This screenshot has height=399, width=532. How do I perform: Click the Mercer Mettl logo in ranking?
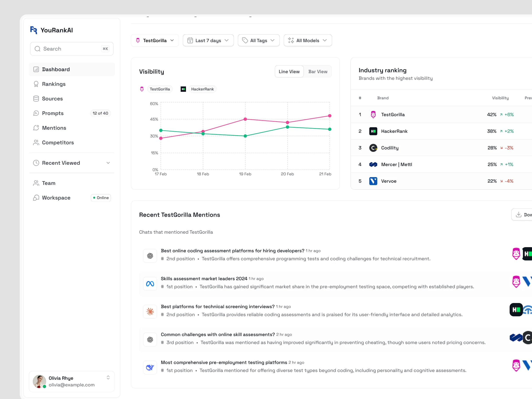point(373,164)
